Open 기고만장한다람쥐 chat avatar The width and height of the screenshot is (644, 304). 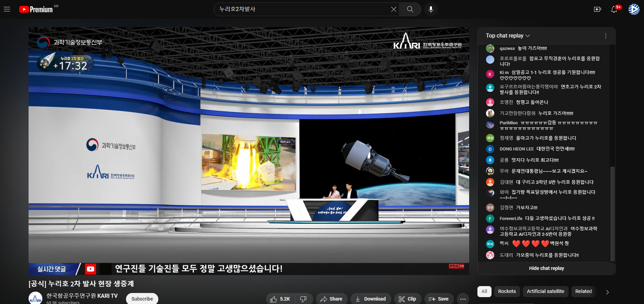[490, 113]
